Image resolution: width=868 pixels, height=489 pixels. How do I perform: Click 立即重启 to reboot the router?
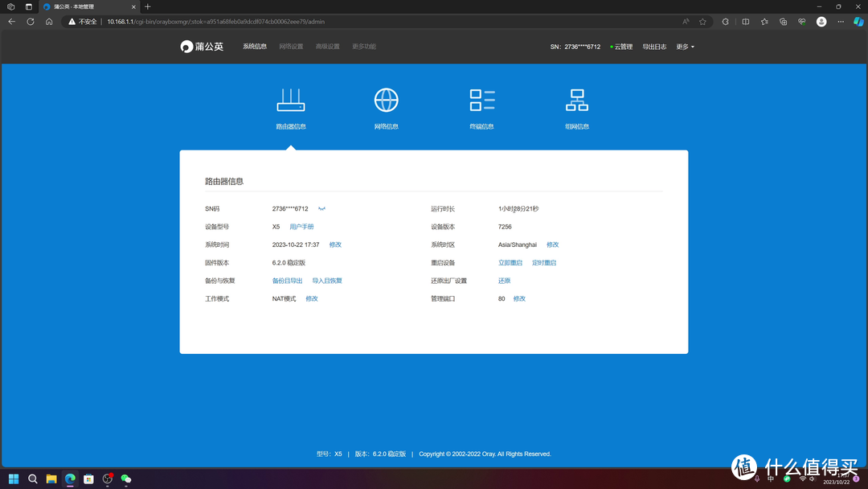coord(510,263)
